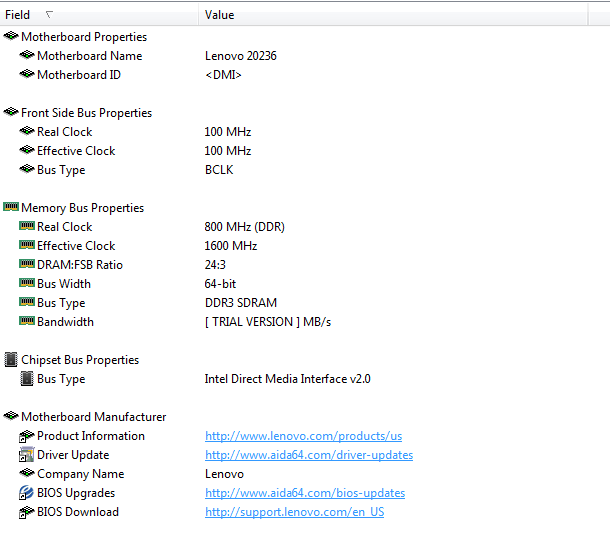The width and height of the screenshot is (610, 539).
Task: Select the BCLK value
Action: (219, 170)
